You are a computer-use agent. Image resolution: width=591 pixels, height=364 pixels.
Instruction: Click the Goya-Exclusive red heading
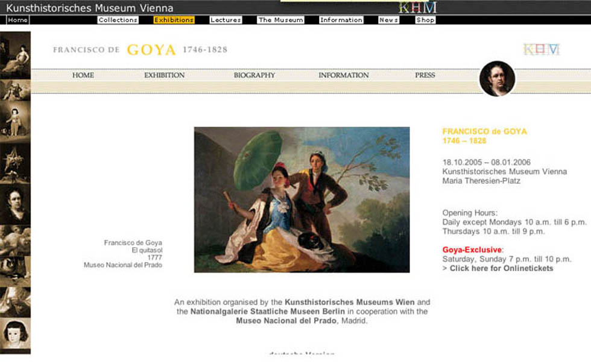(x=472, y=250)
